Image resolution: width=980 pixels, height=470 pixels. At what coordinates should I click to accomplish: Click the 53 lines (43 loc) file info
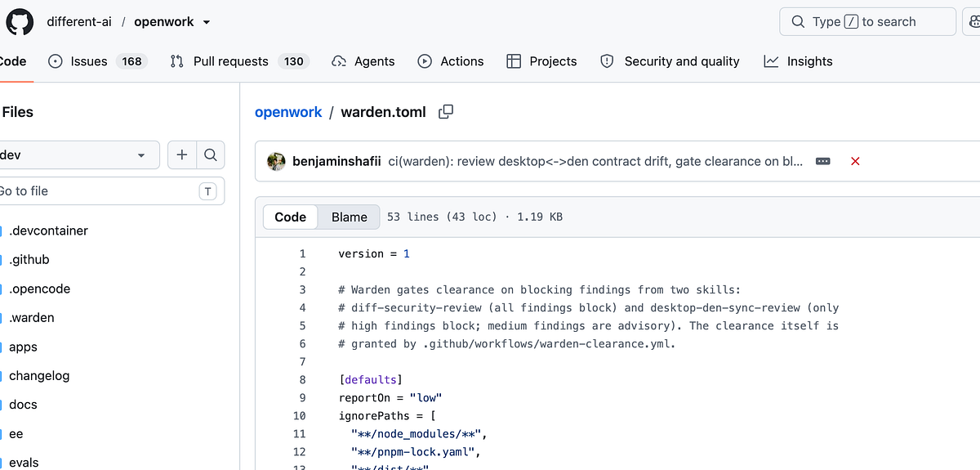(x=474, y=217)
